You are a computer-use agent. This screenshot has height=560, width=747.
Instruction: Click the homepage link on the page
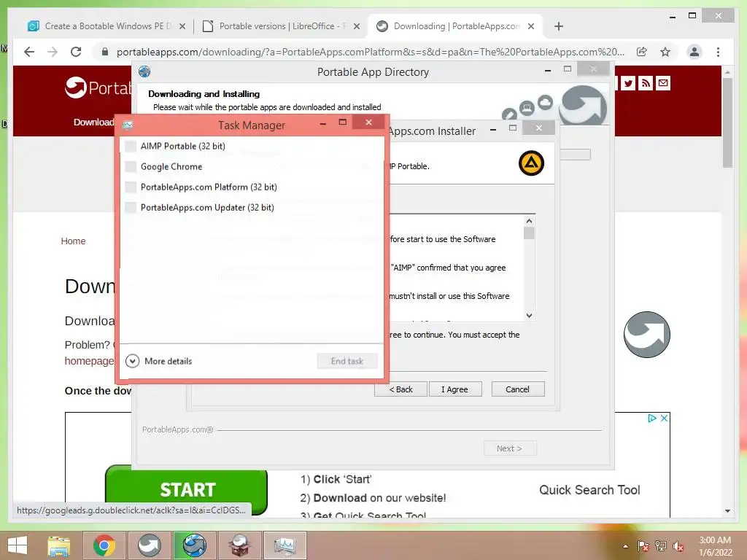[x=89, y=361]
